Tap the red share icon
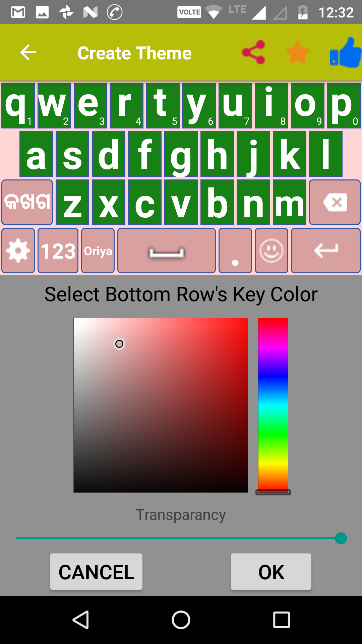362x644 pixels. pos(254,52)
